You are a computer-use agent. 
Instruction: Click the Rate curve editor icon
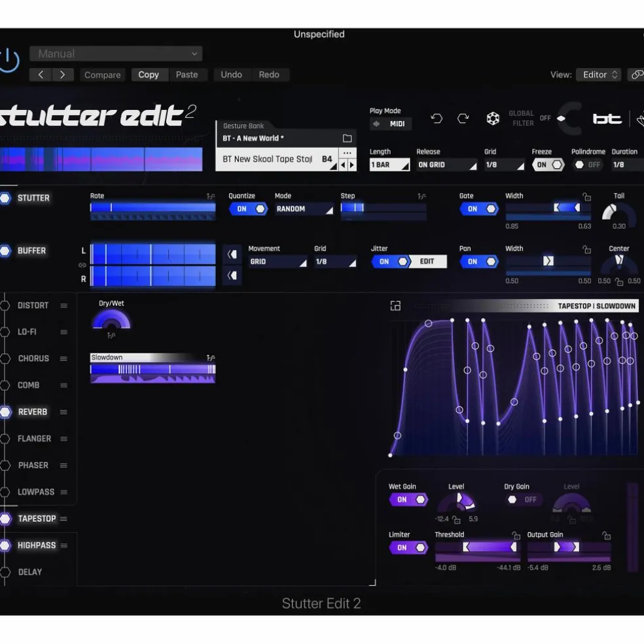[211, 196]
